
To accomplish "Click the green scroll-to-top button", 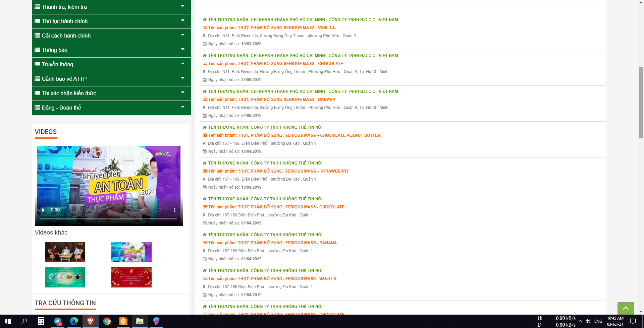I will tap(626, 308).
